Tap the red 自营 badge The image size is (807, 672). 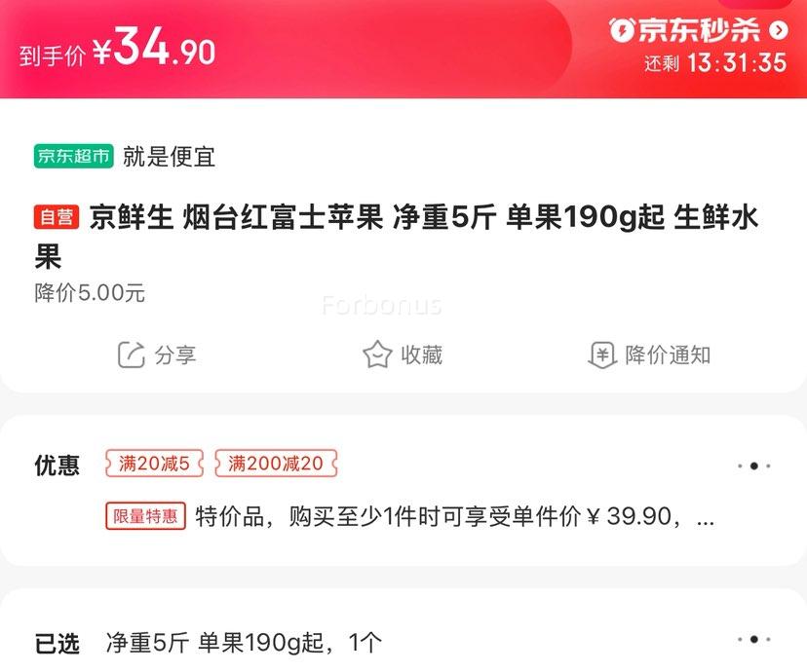(x=57, y=217)
